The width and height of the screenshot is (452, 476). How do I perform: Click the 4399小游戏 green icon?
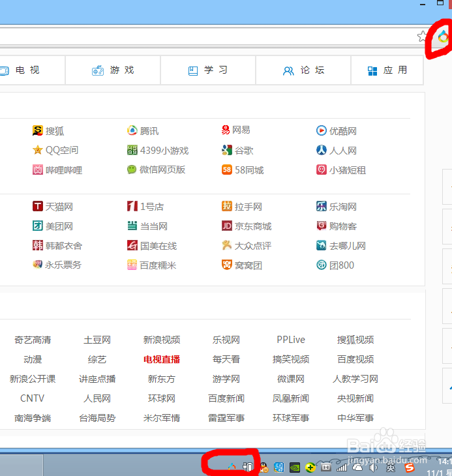[132, 150]
